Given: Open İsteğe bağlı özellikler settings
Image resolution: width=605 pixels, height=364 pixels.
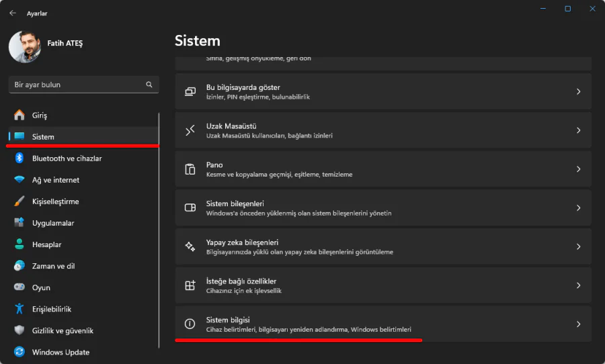Looking at the screenshot, I should point(383,285).
